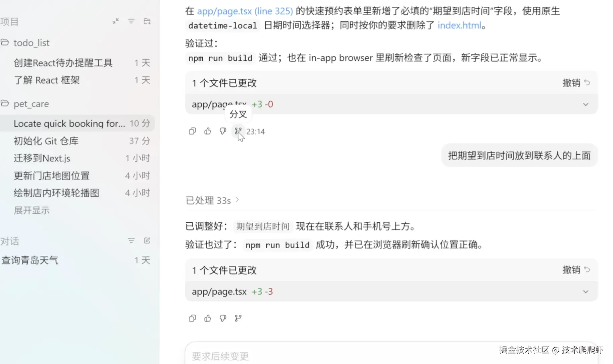Start a new conversation with the compose icon

pos(147,241)
